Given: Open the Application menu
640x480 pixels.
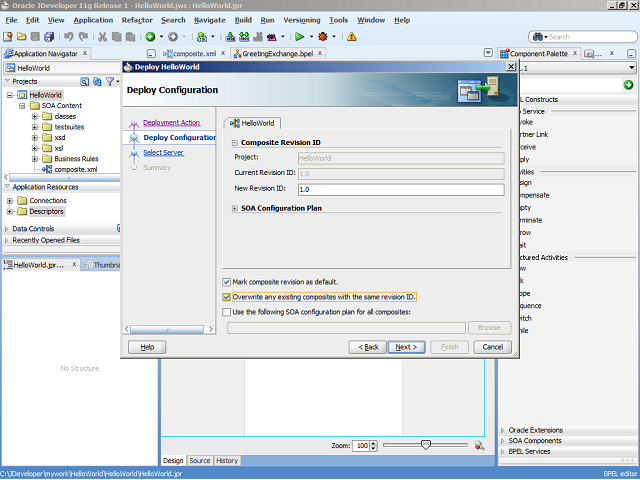Looking at the screenshot, I should 93,20.
